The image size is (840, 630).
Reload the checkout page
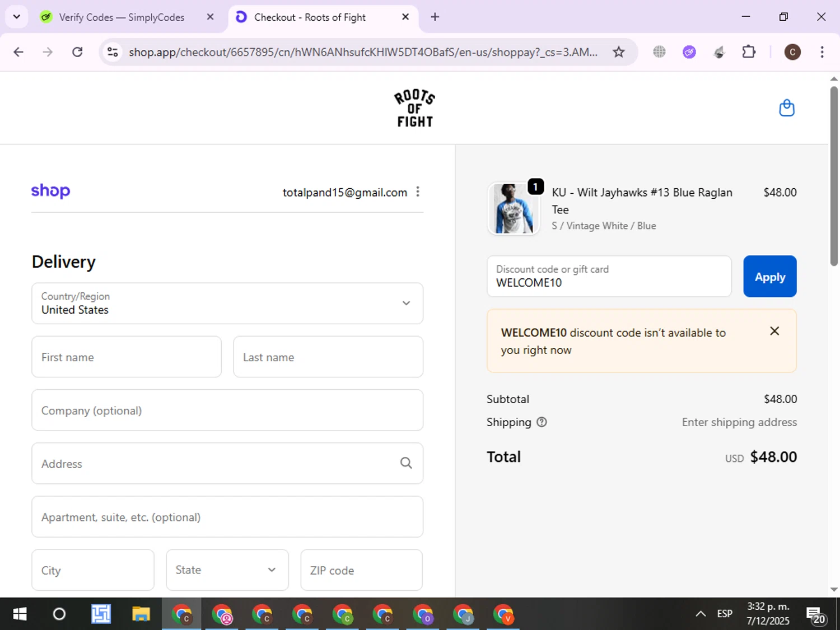coord(77,52)
